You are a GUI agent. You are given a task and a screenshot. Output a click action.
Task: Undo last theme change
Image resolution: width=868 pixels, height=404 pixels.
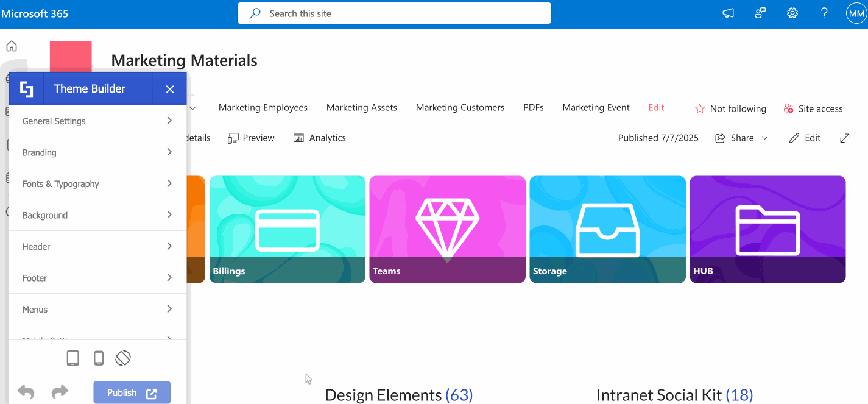pyautogui.click(x=26, y=392)
